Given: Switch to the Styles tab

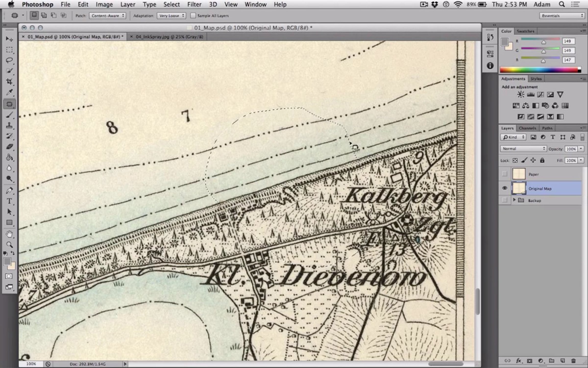Looking at the screenshot, I should click(x=536, y=79).
